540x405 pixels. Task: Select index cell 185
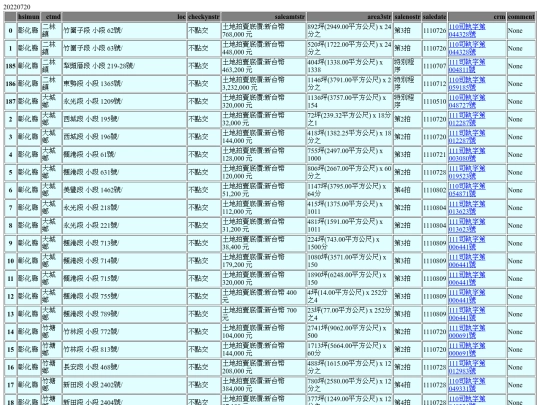click(10, 66)
